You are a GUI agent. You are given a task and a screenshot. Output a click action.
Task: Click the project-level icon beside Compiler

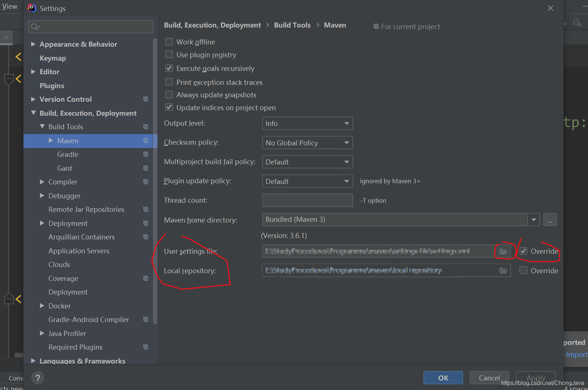146,182
